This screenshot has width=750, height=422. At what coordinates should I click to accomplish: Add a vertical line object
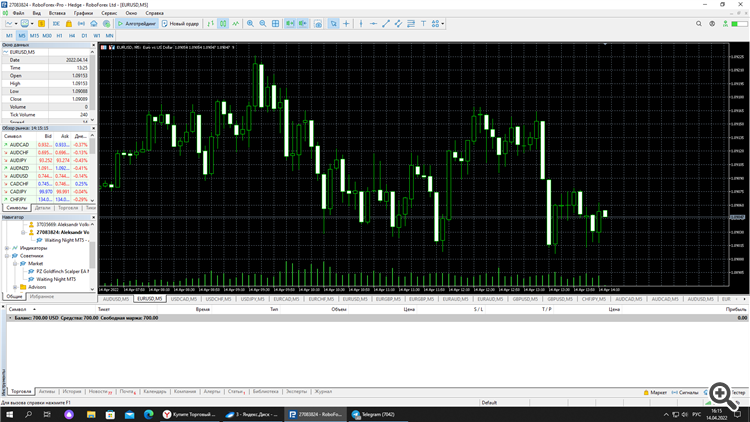coord(361,23)
